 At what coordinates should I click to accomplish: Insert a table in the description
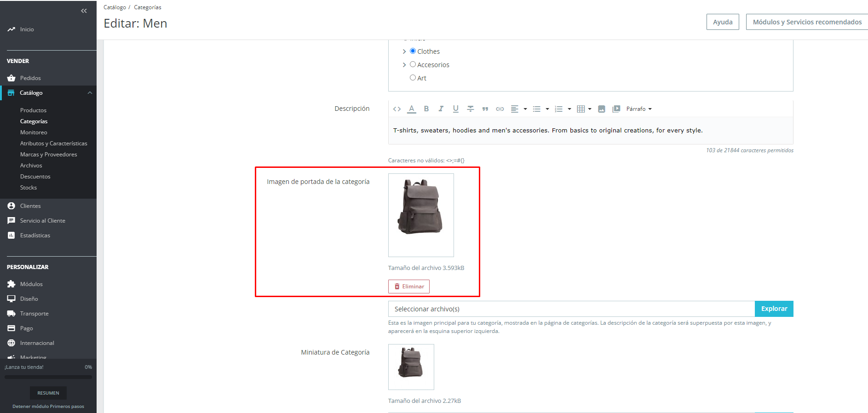coord(581,109)
